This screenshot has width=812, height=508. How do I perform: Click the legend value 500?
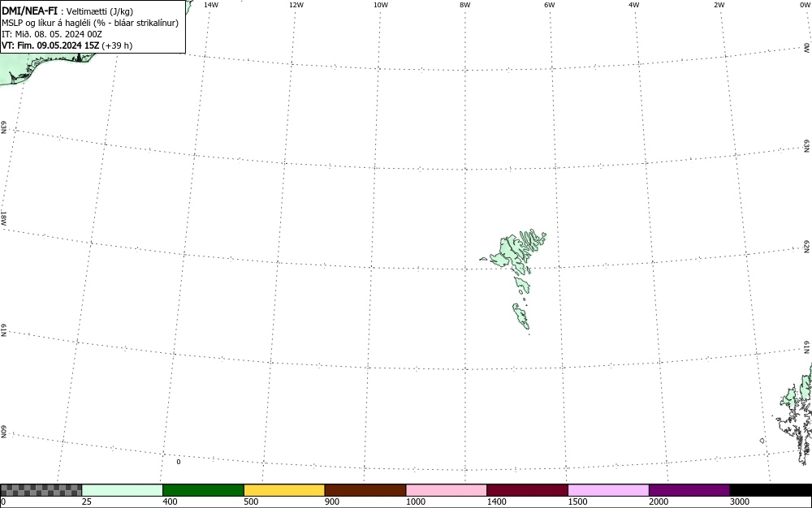[x=251, y=502]
